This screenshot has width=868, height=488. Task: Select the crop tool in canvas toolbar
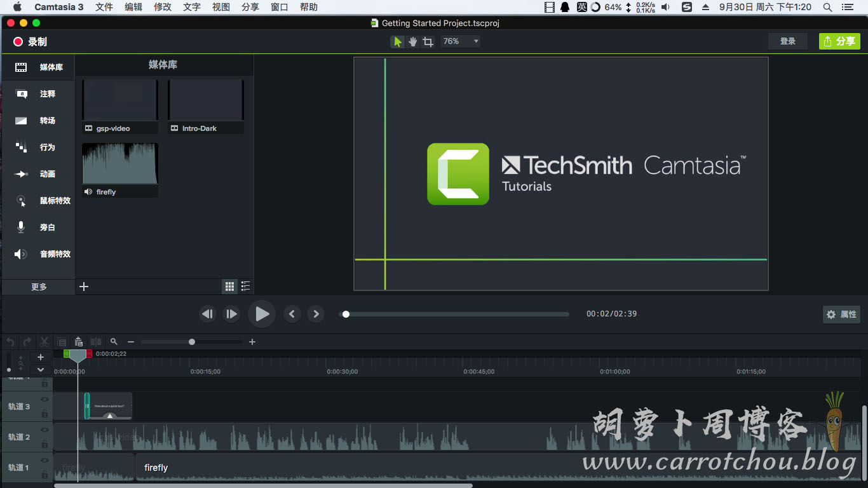[428, 42]
